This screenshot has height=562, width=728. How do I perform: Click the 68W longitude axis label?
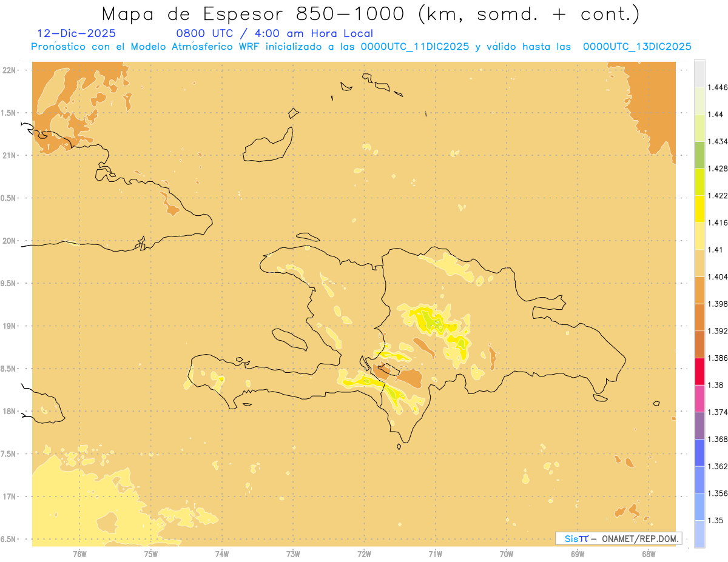[x=649, y=554]
